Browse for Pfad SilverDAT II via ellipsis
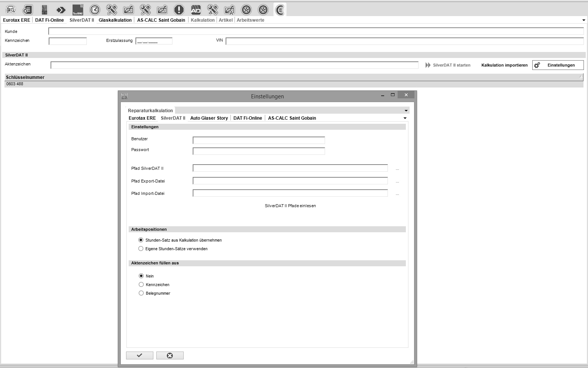Viewport: 588px width, 368px height. click(x=397, y=169)
